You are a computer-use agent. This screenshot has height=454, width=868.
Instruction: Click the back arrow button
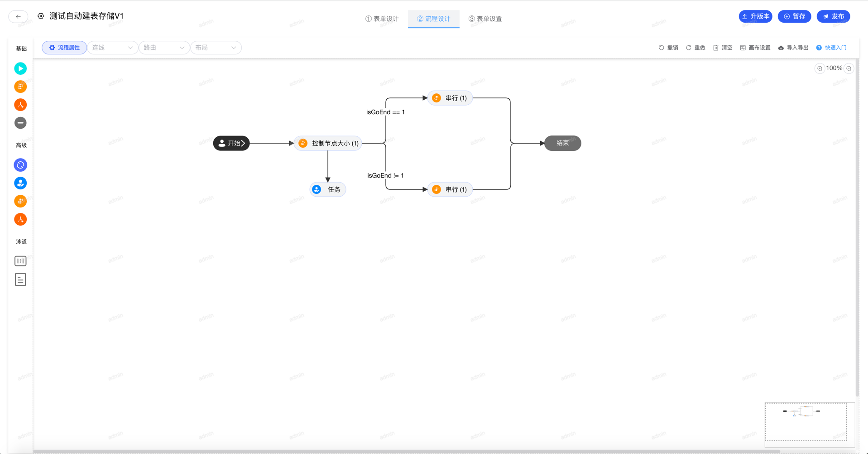[18, 16]
